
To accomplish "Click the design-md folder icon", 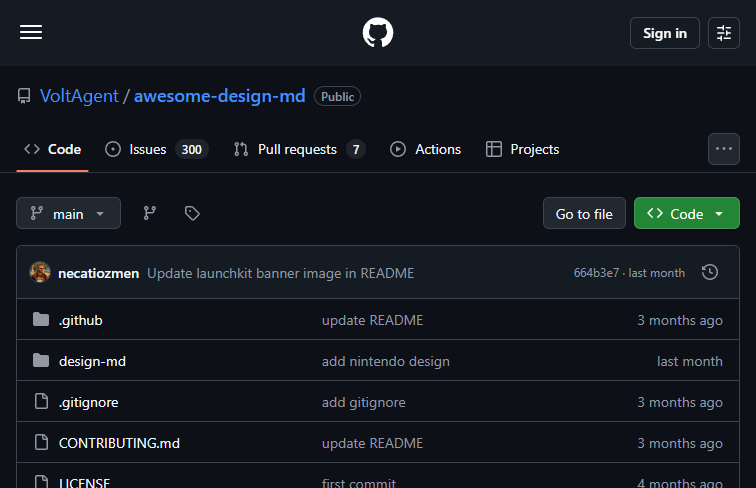I will pyautogui.click(x=41, y=360).
